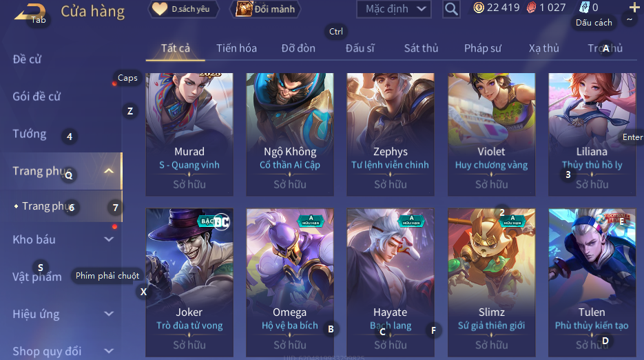
Task: Switch to the Sát thủ tab
Action: pyautogui.click(x=421, y=48)
